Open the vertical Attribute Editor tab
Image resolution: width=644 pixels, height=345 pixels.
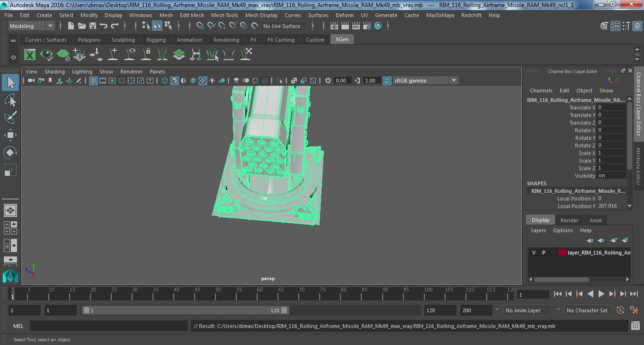638,166
